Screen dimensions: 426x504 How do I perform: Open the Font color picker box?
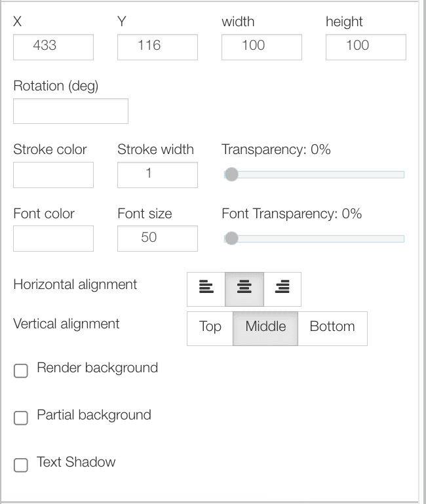point(53,239)
